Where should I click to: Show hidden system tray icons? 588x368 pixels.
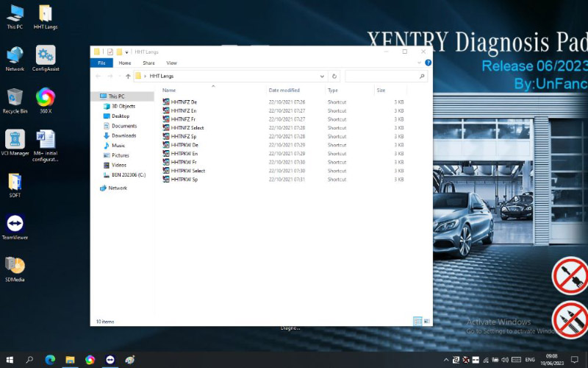(x=445, y=360)
